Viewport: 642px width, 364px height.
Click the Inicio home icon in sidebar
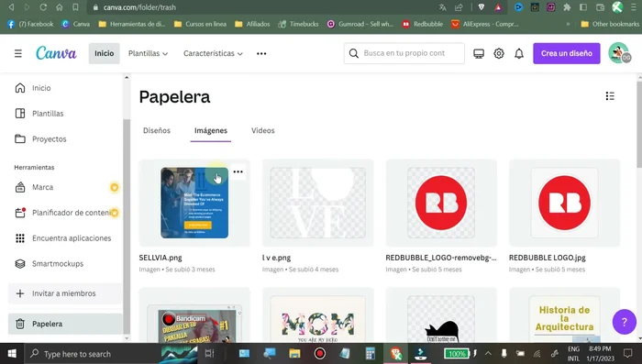[20, 88]
